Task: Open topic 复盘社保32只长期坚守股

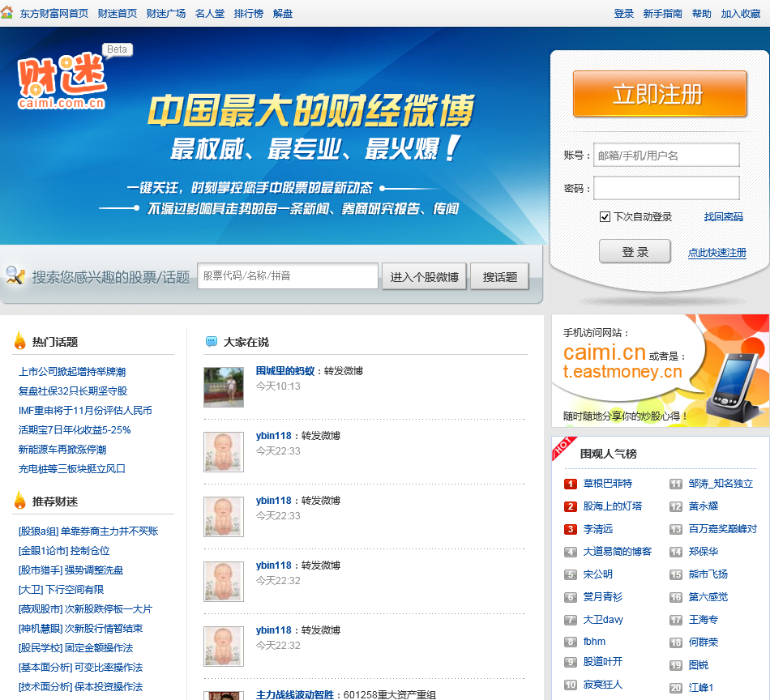Action: click(73, 391)
